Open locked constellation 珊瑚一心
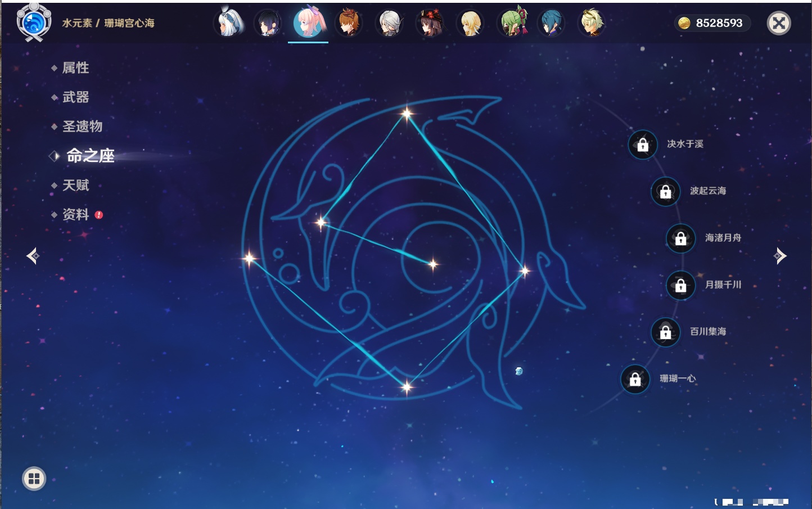This screenshot has height=509, width=812. click(635, 379)
